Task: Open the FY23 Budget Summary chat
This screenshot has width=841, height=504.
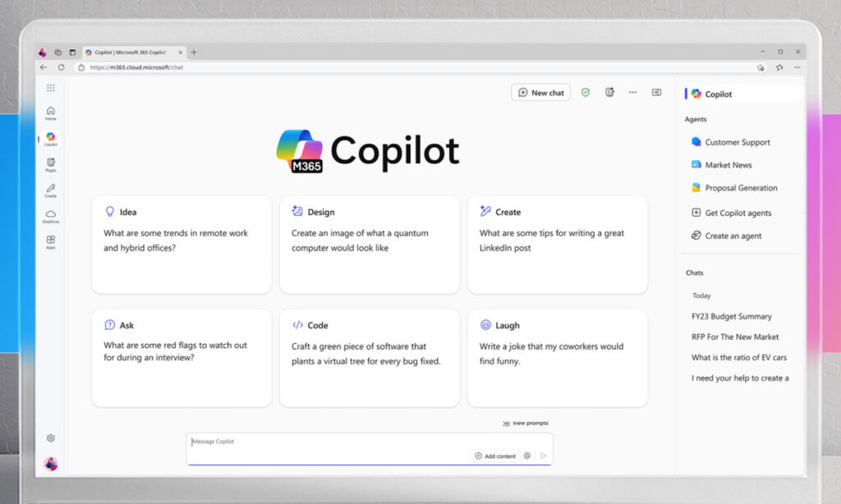Action: pyautogui.click(x=732, y=316)
